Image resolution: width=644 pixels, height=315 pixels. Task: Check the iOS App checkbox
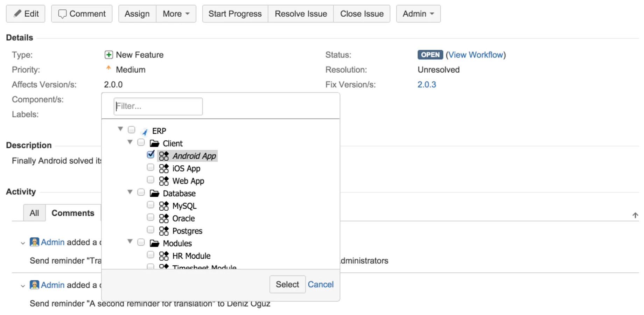click(x=150, y=168)
